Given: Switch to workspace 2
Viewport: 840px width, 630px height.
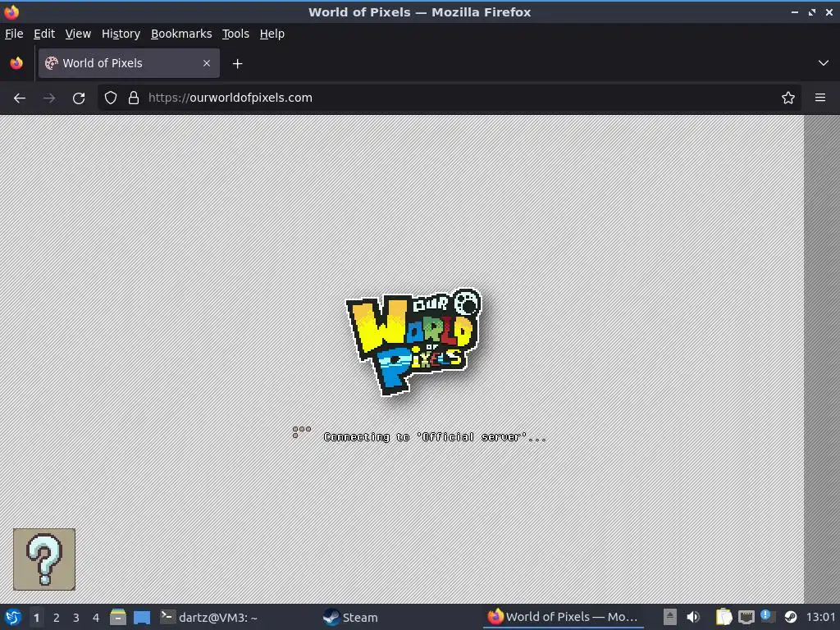Looking at the screenshot, I should [57, 618].
